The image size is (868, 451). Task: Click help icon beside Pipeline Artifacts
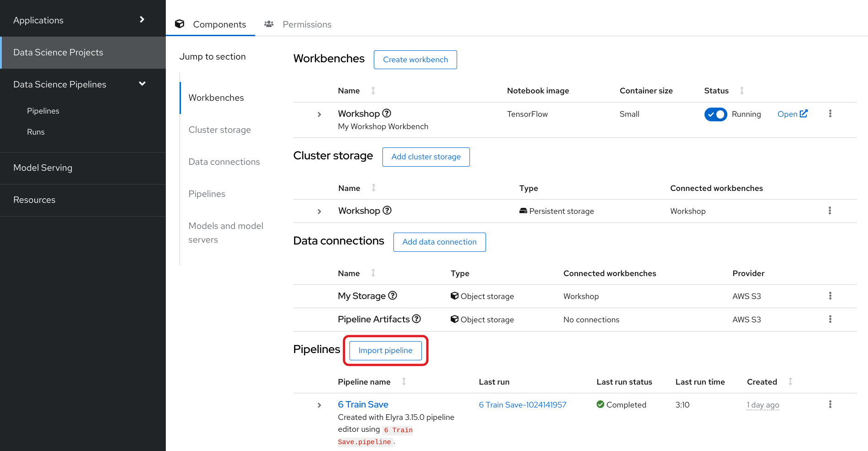416,319
